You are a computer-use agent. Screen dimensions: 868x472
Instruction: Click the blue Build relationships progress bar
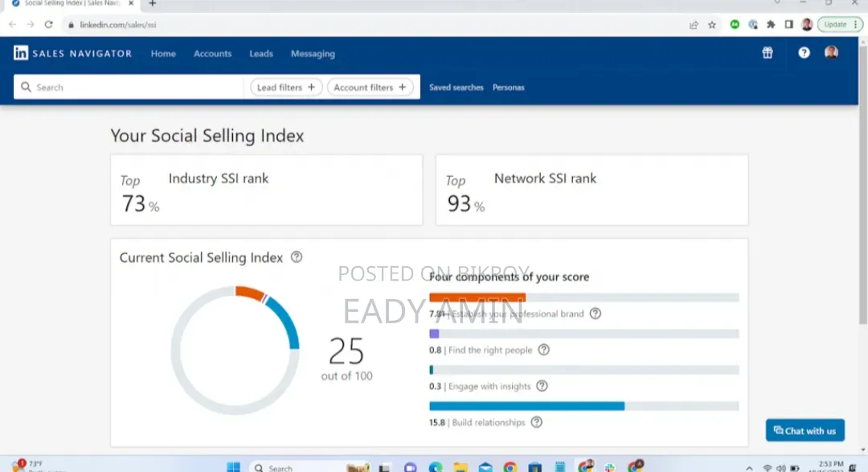tap(526, 406)
